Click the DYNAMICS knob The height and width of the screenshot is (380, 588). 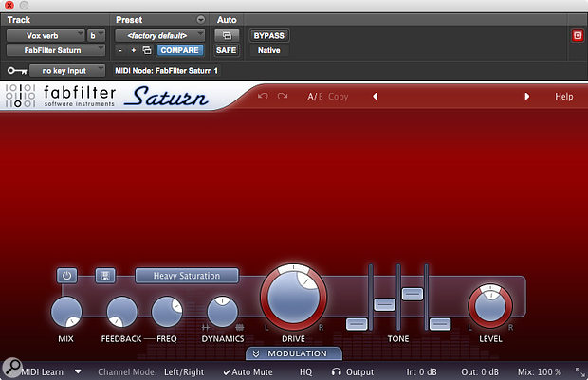pyautogui.click(x=222, y=312)
